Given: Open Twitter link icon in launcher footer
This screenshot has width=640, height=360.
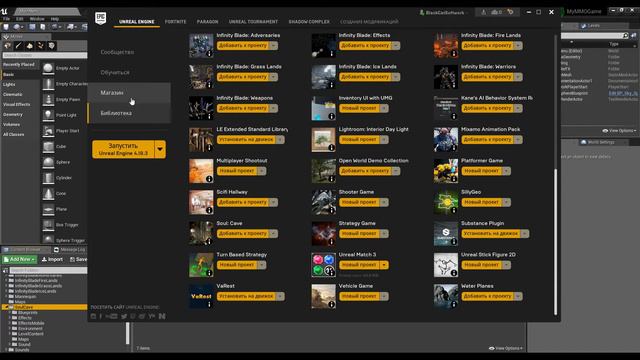Looking at the screenshot, I should click(124, 316).
